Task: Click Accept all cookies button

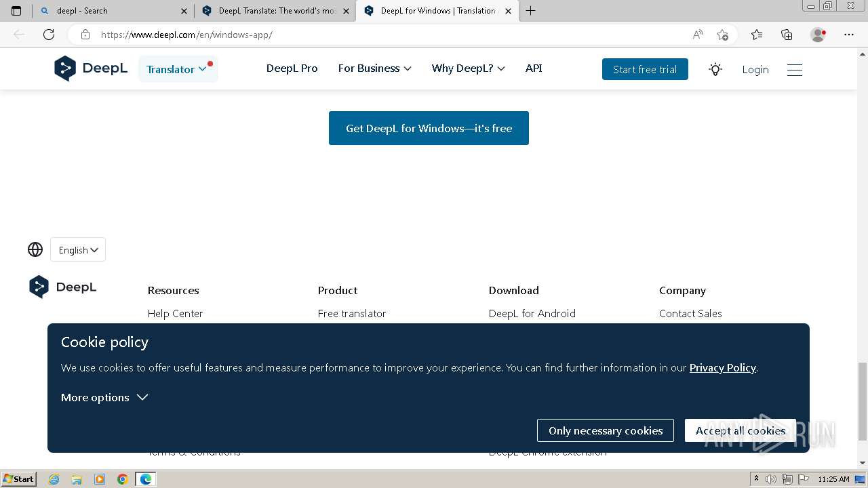Action: coord(741,430)
